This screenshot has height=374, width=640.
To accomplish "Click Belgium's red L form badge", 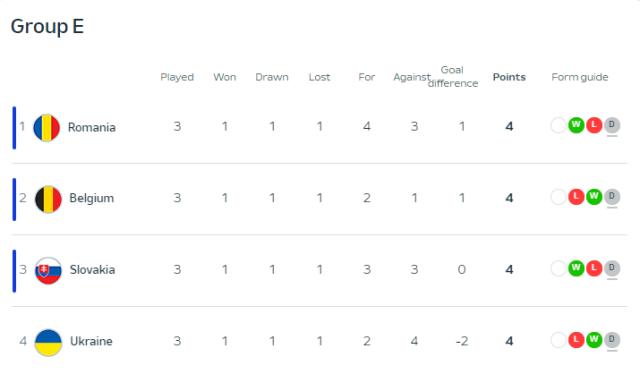I will [x=576, y=197].
